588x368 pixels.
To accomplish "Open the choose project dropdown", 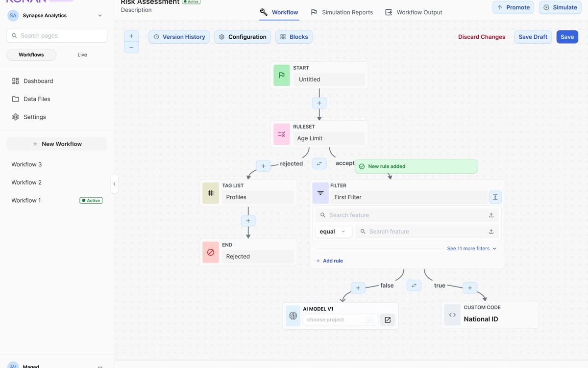I will click(x=340, y=320).
